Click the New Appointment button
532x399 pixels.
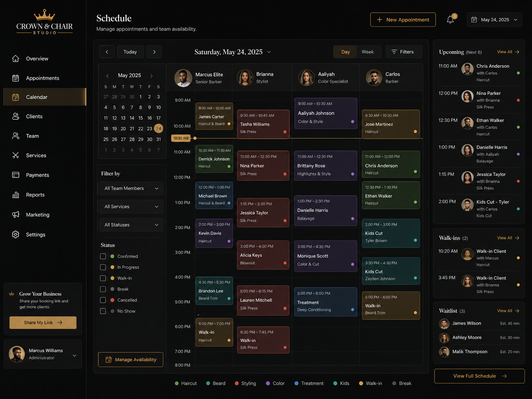coord(403,20)
